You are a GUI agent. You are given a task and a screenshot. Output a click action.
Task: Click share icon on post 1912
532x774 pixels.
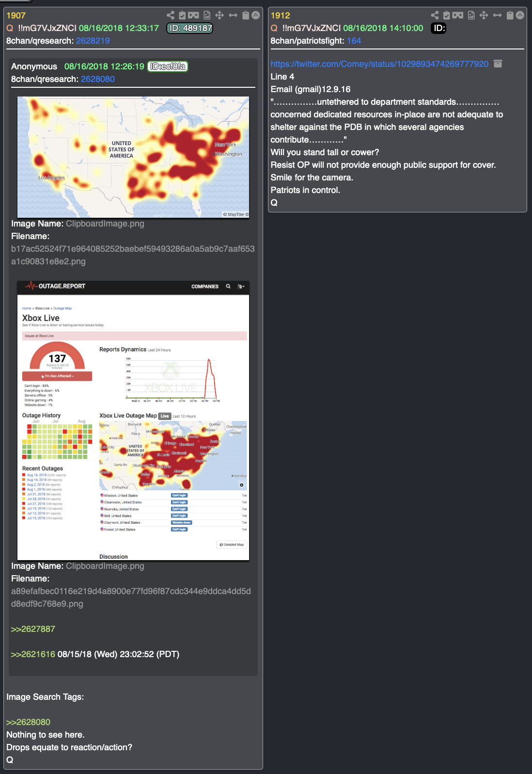[x=435, y=16]
